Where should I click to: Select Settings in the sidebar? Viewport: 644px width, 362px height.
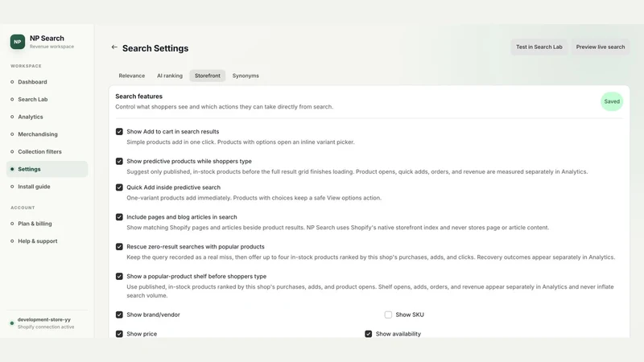coord(47,169)
